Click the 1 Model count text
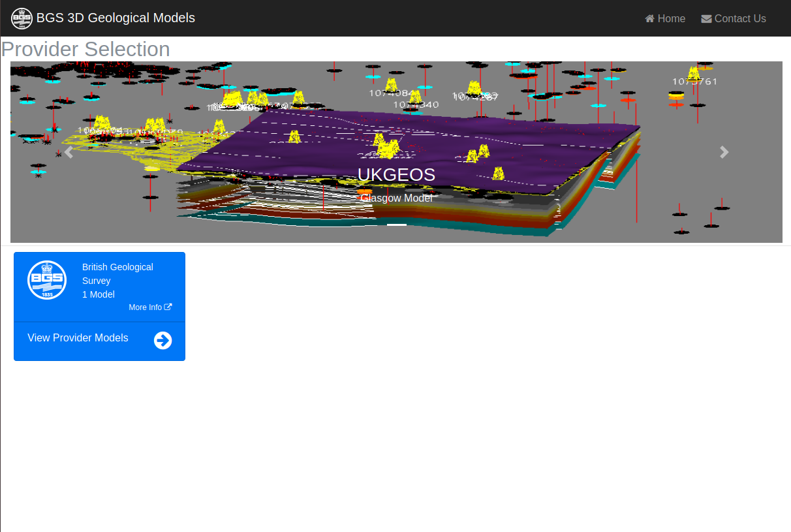 pos(99,294)
